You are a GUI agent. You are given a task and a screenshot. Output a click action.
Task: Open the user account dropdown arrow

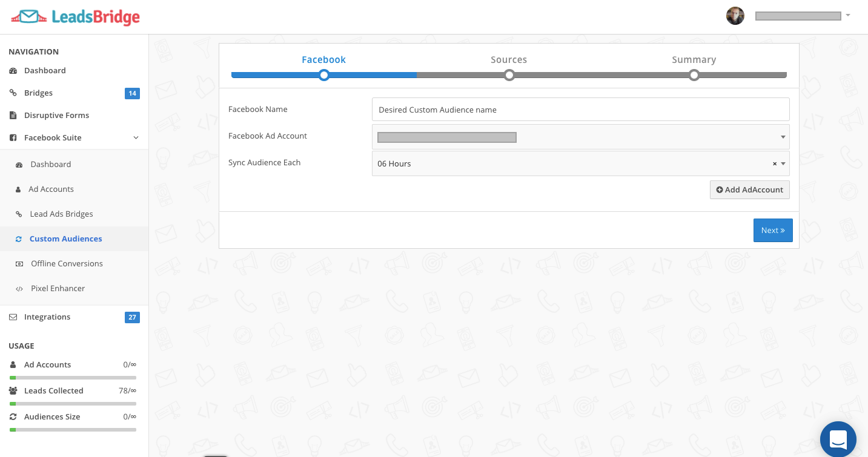tap(848, 16)
